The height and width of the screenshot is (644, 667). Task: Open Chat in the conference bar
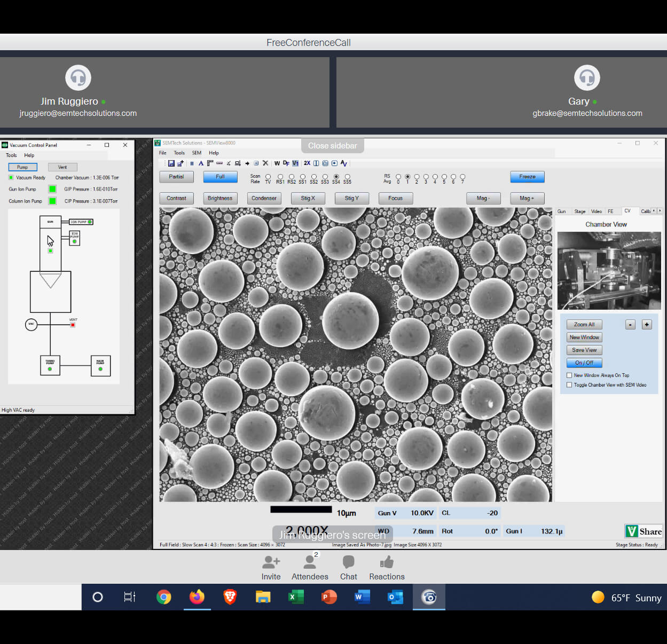[x=348, y=567]
